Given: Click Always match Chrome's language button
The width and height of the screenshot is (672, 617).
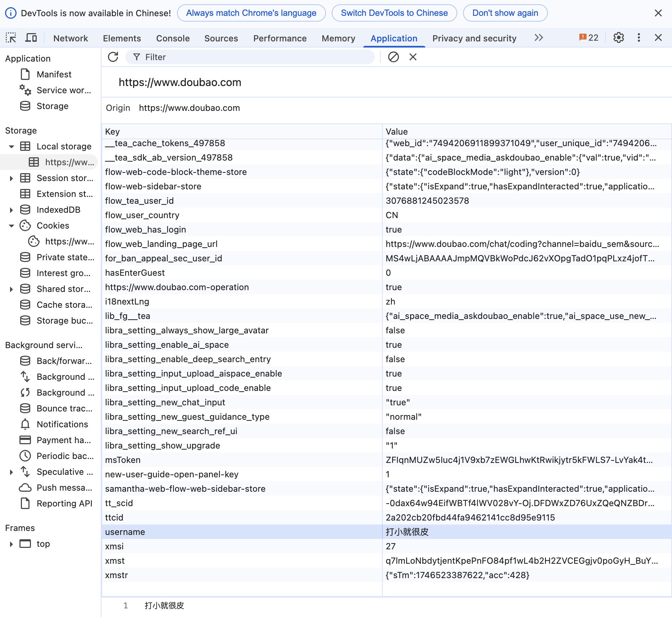Looking at the screenshot, I should click(251, 13).
